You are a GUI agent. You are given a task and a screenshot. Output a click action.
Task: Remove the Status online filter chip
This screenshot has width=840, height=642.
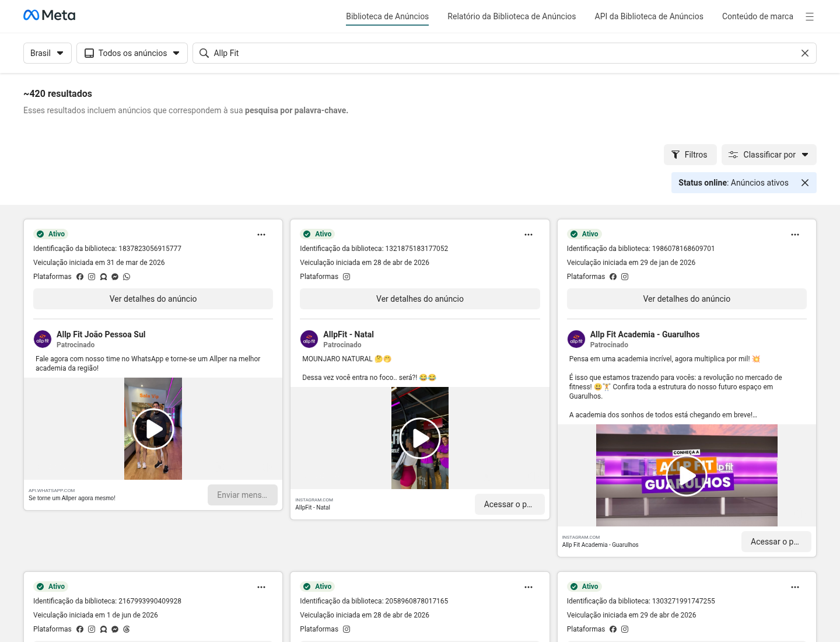pos(805,183)
